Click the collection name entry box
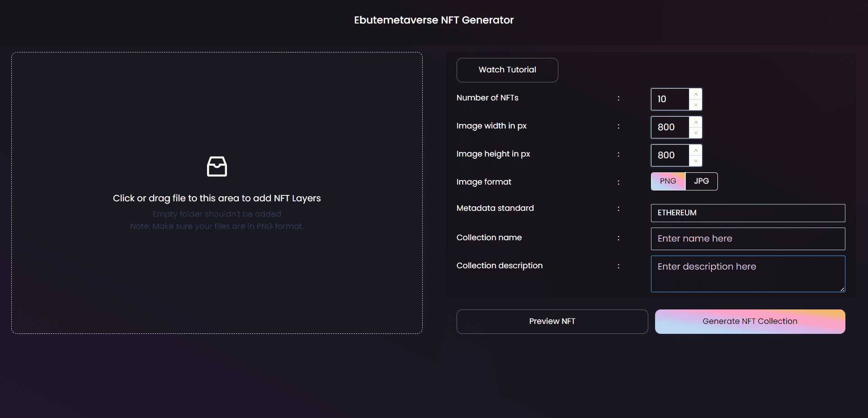The height and width of the screenshot is (418, 868). 747,238
